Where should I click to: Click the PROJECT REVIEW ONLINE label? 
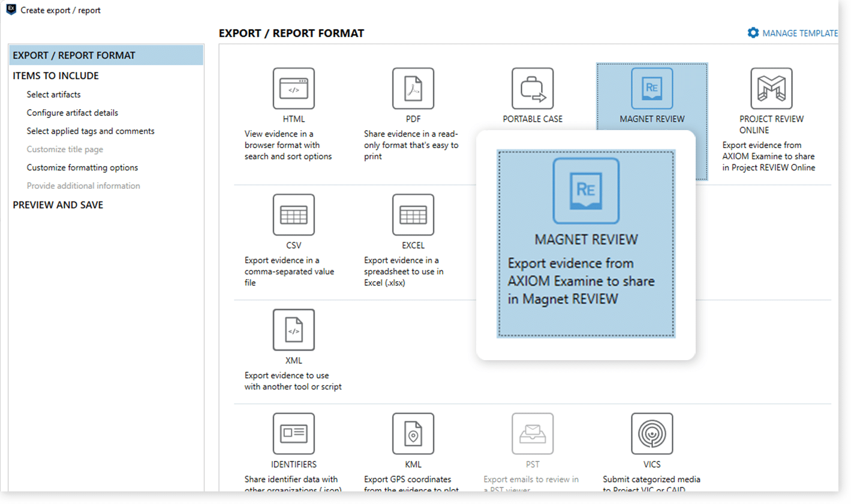pos(771,125)
